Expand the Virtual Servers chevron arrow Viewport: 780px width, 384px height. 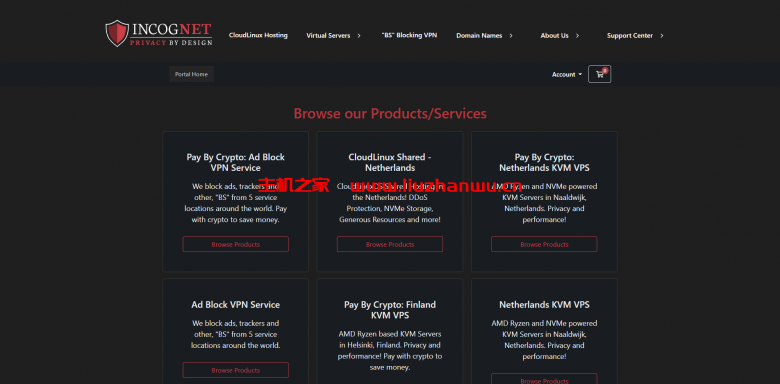pos(359,36)
